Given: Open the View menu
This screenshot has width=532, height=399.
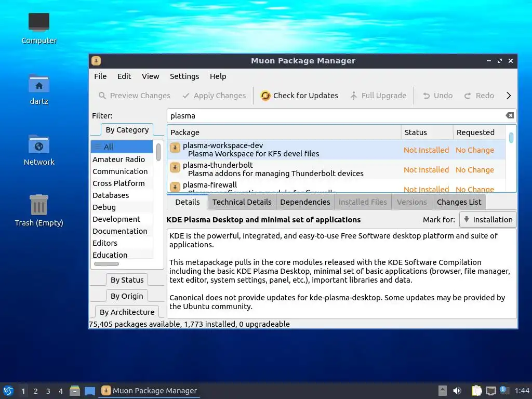Looking at the screenshot, I should pos(150,76).
